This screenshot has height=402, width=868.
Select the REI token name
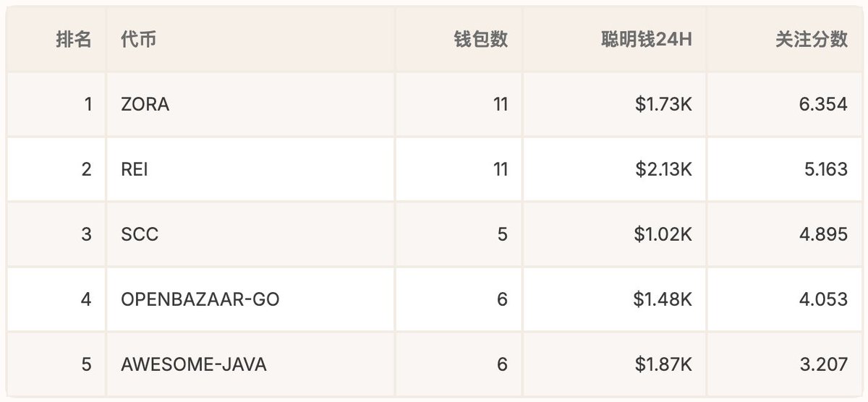(x=135, y=169)
